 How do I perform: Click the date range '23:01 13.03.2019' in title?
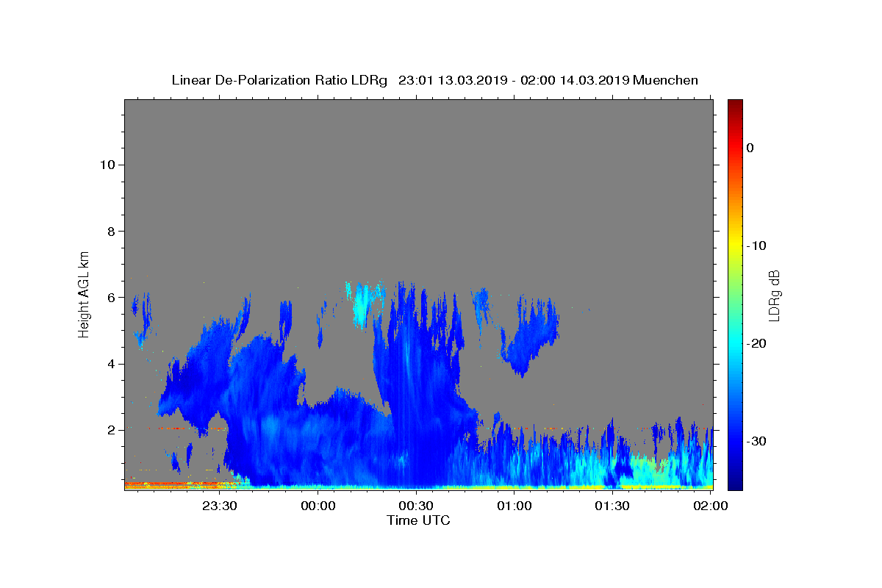tap(453, 80)
